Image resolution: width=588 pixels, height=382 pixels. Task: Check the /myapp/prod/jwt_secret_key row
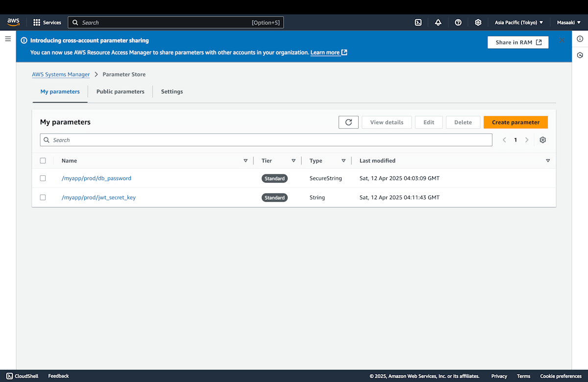pos(43,197)
